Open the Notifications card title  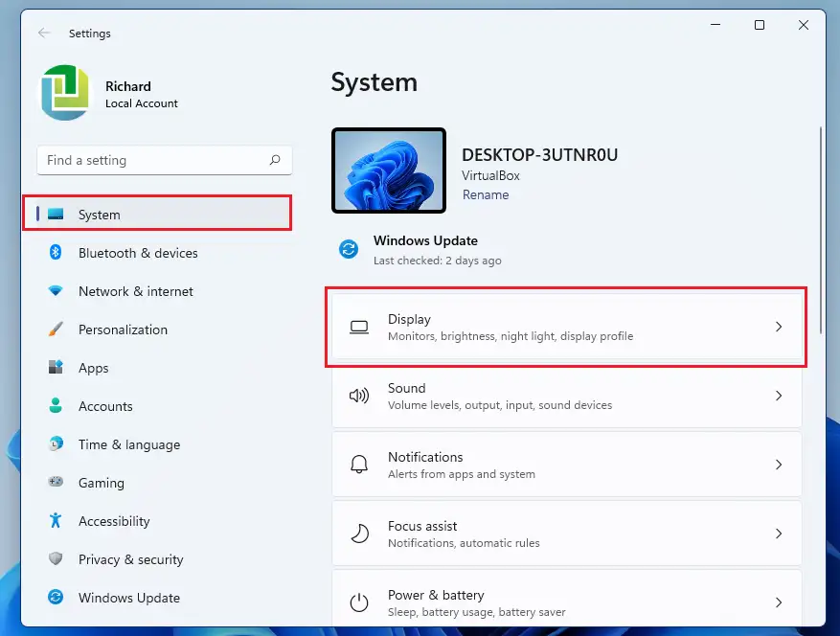tap(425, 457)
